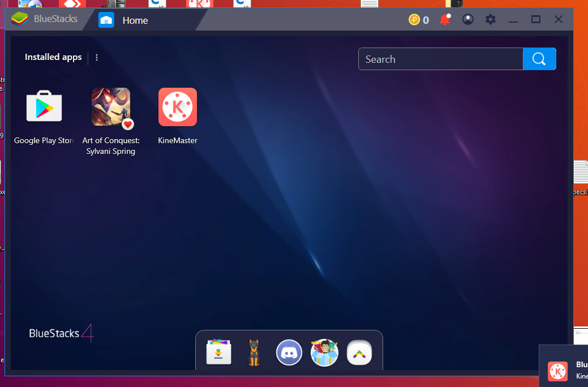Click the BlueStacks logo in the title bar
The width and height of the screenshot is (588, 387).
coord(19,19)
